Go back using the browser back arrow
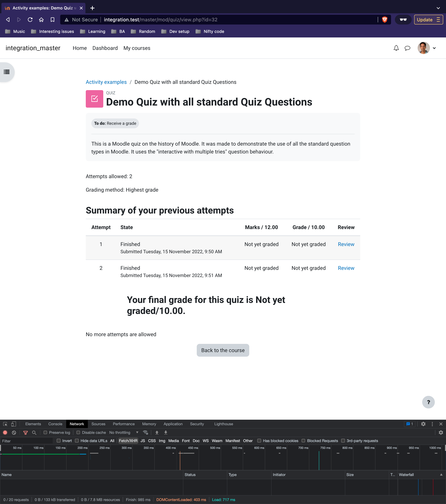 8,19
